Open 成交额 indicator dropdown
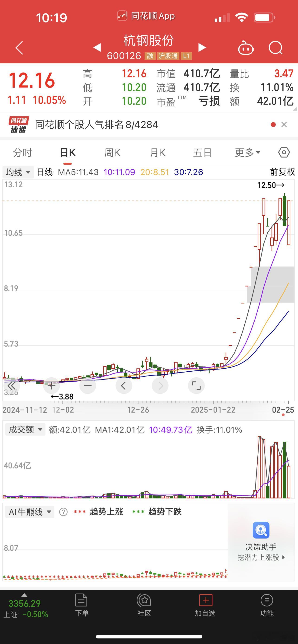Image resolution: width=298 pixels, height=644 pixels. pos(25,430)
